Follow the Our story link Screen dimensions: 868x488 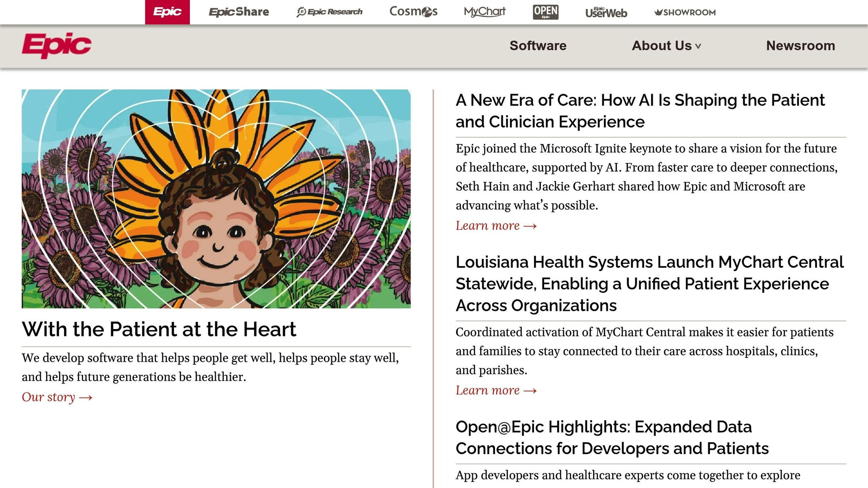(x=58, y=397)
